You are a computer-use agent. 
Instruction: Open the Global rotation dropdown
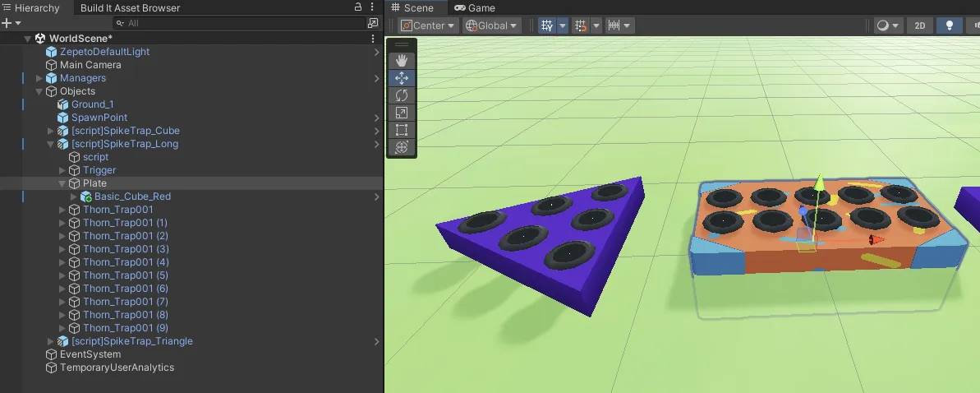point(491,25)
